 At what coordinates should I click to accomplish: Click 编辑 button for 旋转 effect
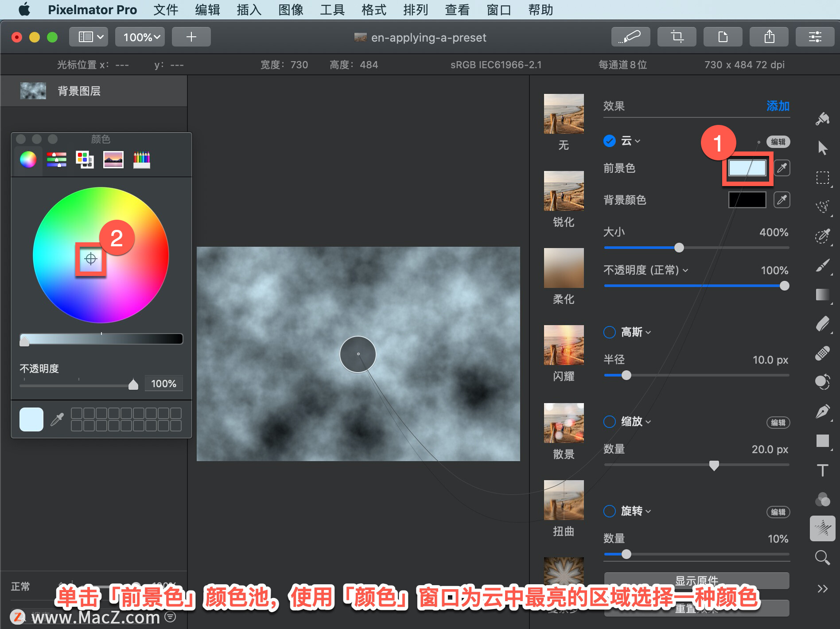pyautogui.click(x=778, y=512)
